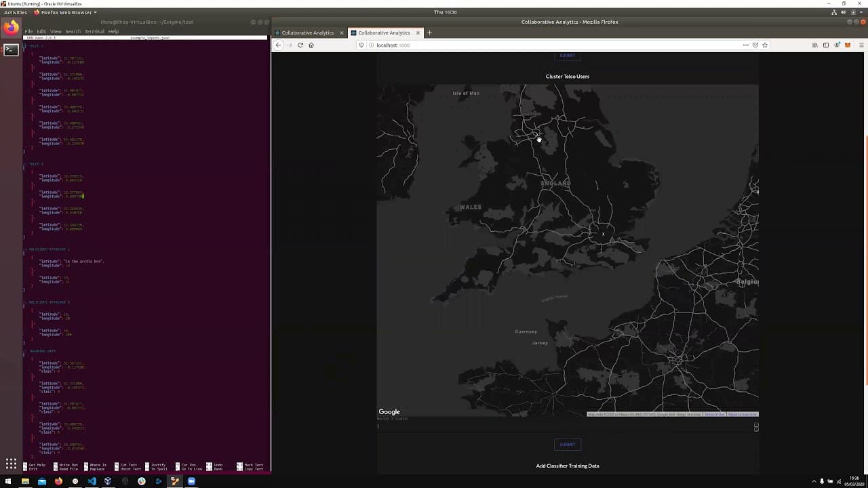
Task: Close the active Collaborative Analytics tab
Action: tap(418, 33)
